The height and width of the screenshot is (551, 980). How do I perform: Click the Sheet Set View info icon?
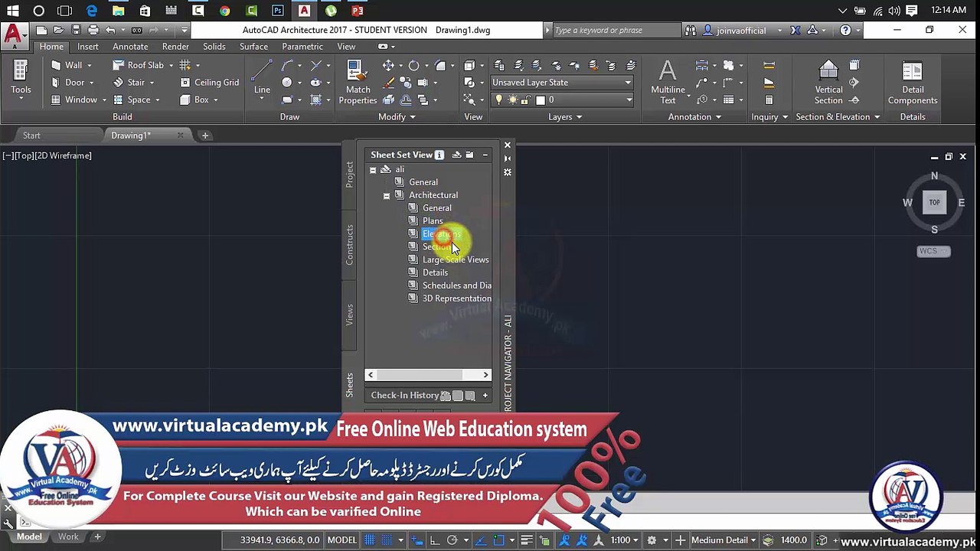click(439, 155)
